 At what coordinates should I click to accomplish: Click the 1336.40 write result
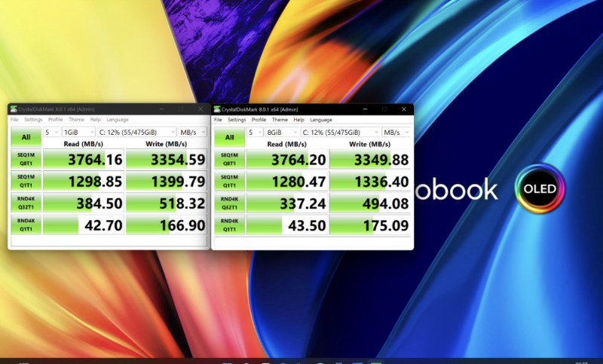(x=370, y=181)
